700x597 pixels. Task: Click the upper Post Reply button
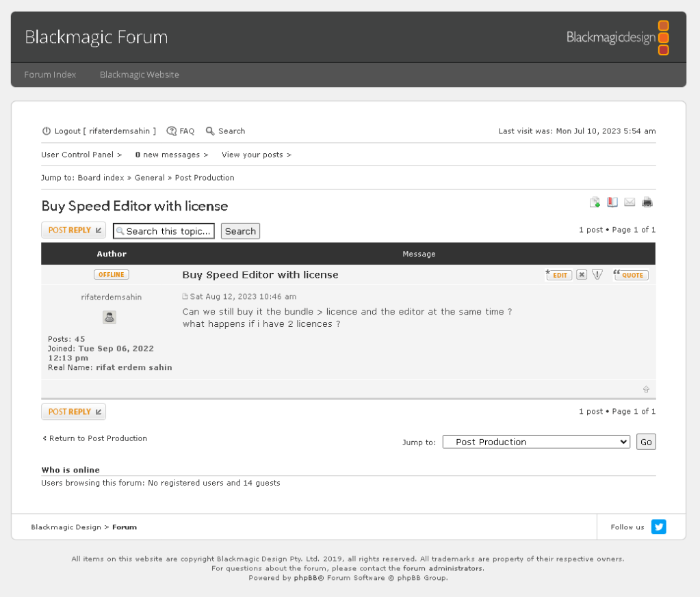[74, 230]
